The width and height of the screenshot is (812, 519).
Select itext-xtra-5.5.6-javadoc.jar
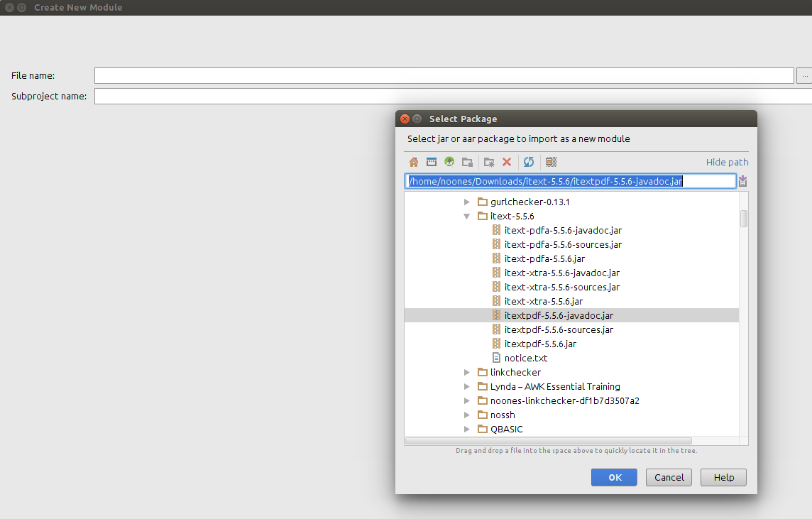tap(562, 273)
